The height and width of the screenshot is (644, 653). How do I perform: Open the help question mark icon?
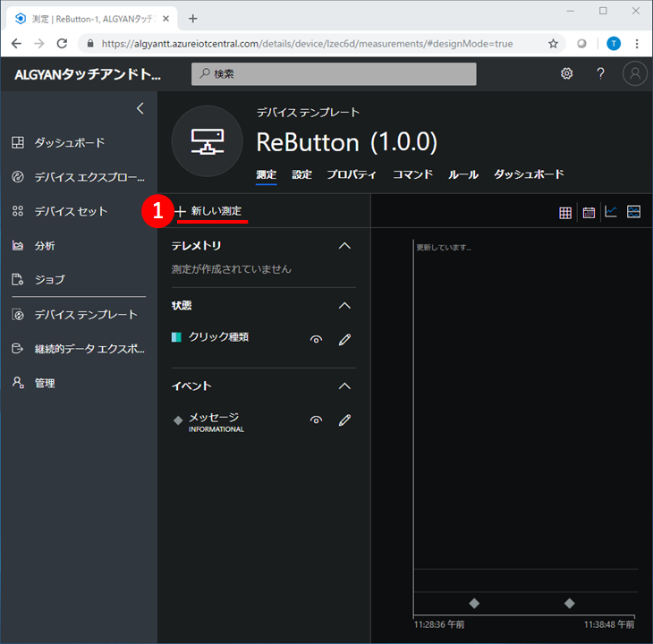(600, 73)
